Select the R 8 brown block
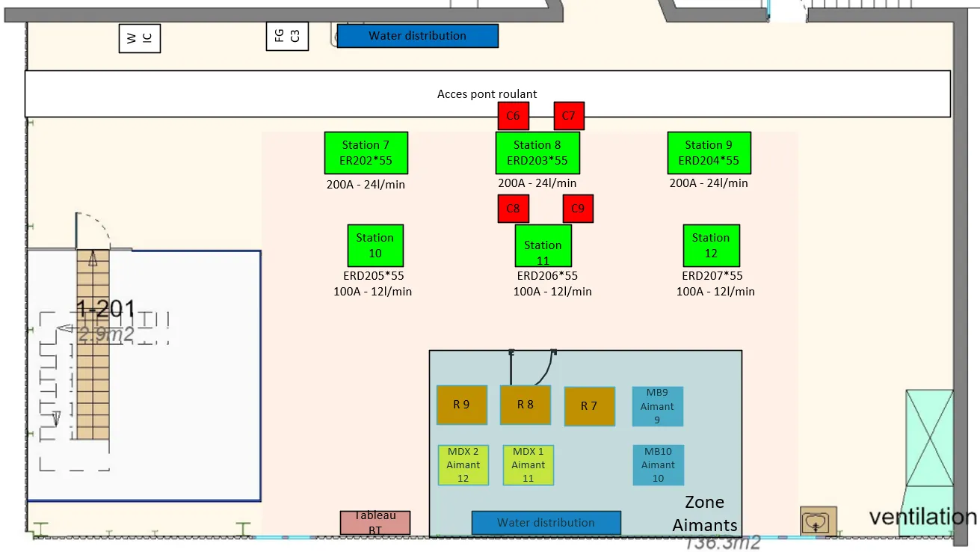980x552 pixels. pos(526,405)
